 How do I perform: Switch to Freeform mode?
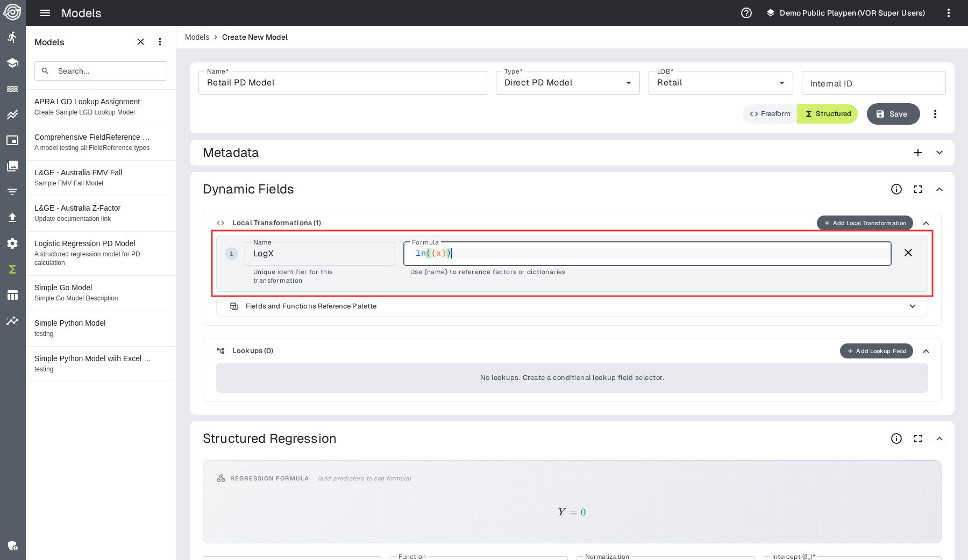(x=770, y=114)
